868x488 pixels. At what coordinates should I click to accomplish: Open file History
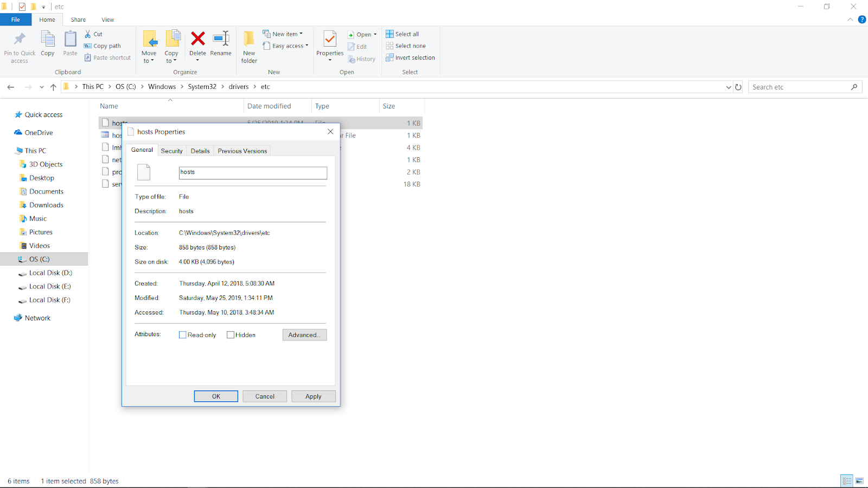pyautogui.click(x=361, y=59)
